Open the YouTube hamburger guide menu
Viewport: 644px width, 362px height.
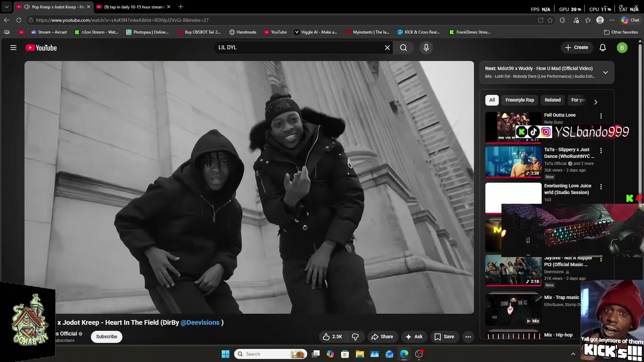14,47
